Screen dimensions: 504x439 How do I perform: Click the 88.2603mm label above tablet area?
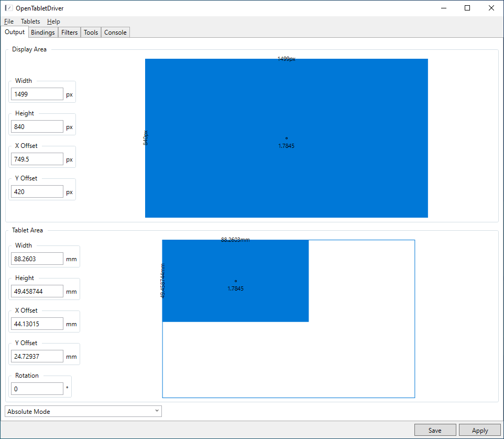235,240
